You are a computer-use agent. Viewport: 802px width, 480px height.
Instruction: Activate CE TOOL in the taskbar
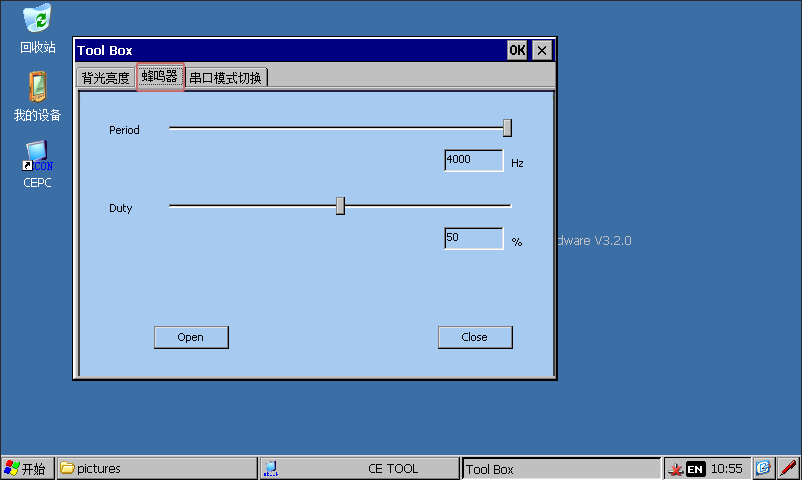[360, 468]
